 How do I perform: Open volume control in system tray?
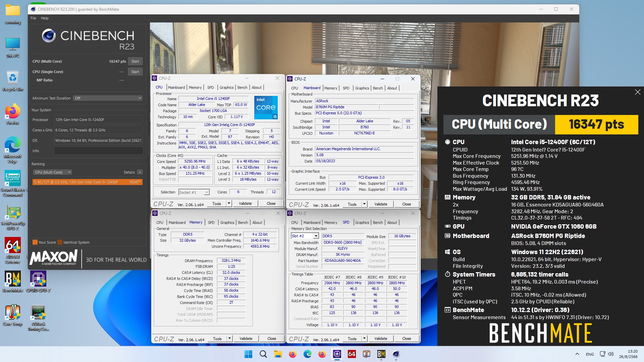click(611, 354)
